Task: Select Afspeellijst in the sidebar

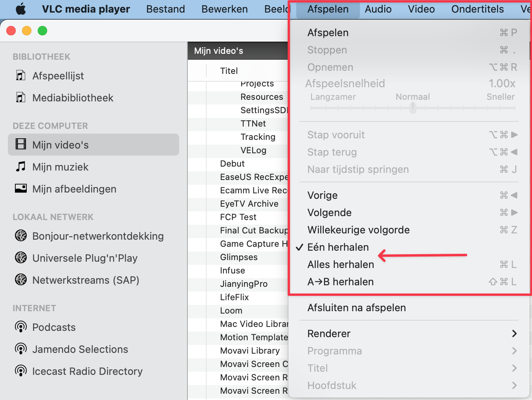Action: [94, 75]
